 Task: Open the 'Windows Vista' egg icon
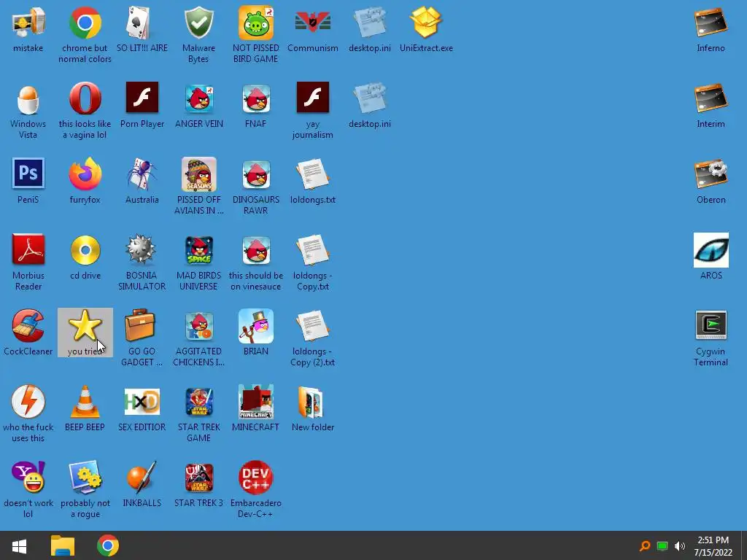point(28,99)
